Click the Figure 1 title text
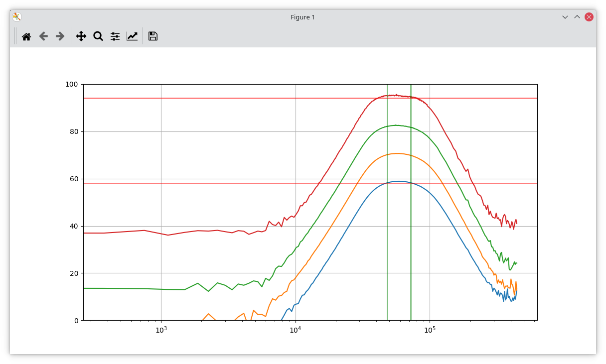This screenshot has width=606, height=364. [x=303, y=17]
